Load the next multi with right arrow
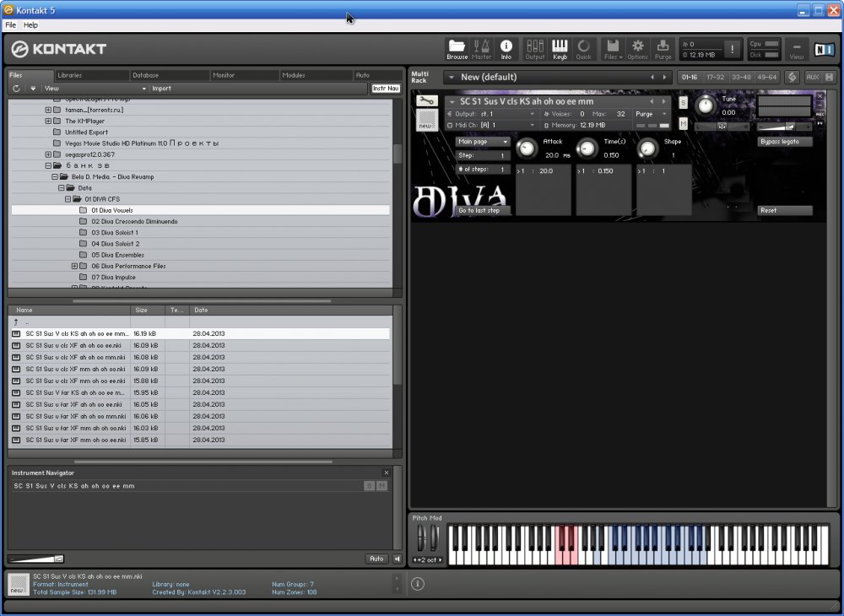The image size is (844, 616). (665, 77)
